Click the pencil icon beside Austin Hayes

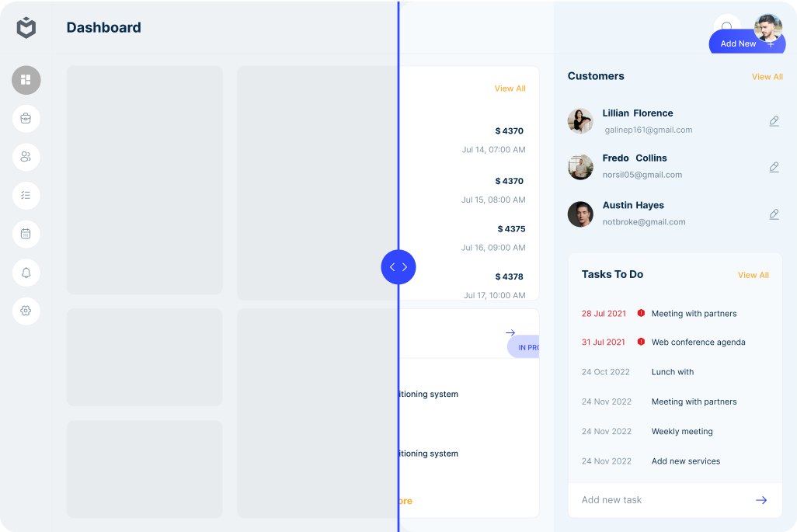pos(774,214)
